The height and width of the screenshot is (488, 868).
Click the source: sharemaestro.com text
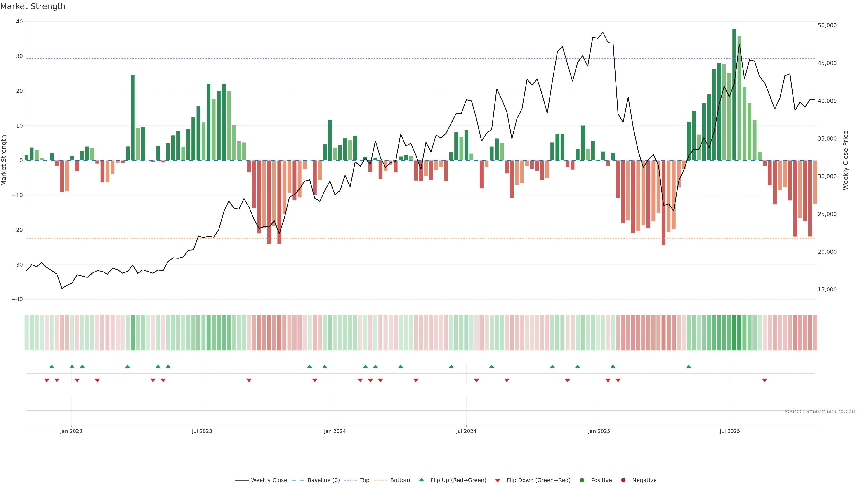coord(821,411)
